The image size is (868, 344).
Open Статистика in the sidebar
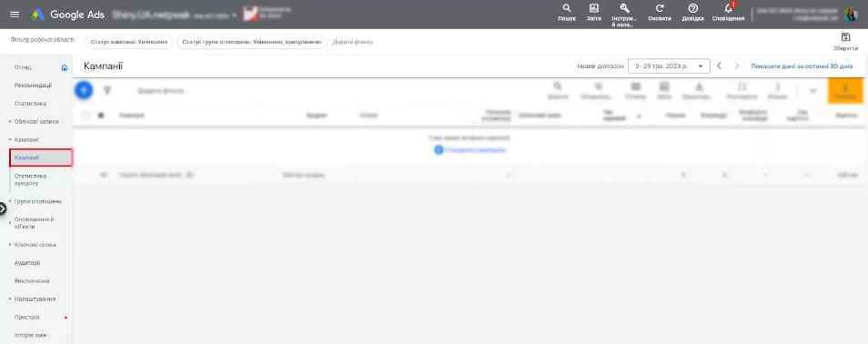[x=30, y=104]
